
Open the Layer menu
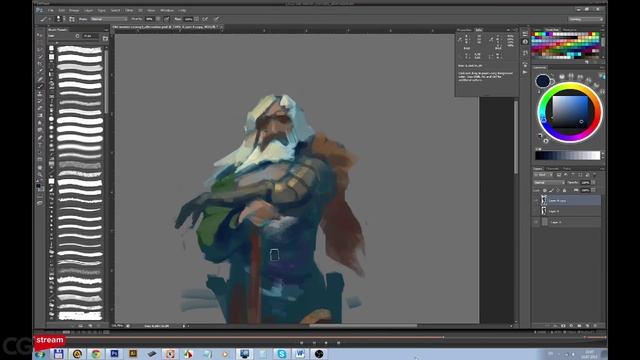[89, 10]
